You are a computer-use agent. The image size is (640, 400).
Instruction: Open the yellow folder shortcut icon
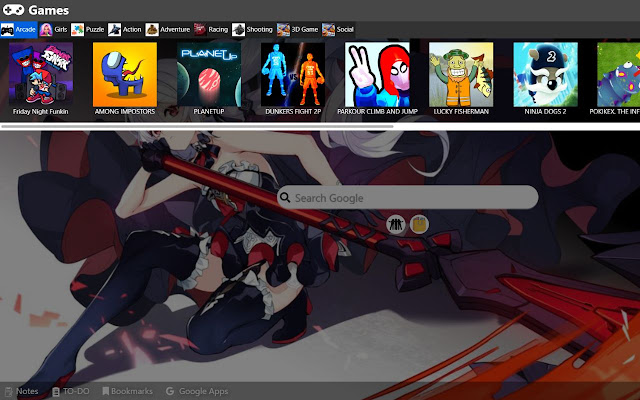click(x=419, y=224)
